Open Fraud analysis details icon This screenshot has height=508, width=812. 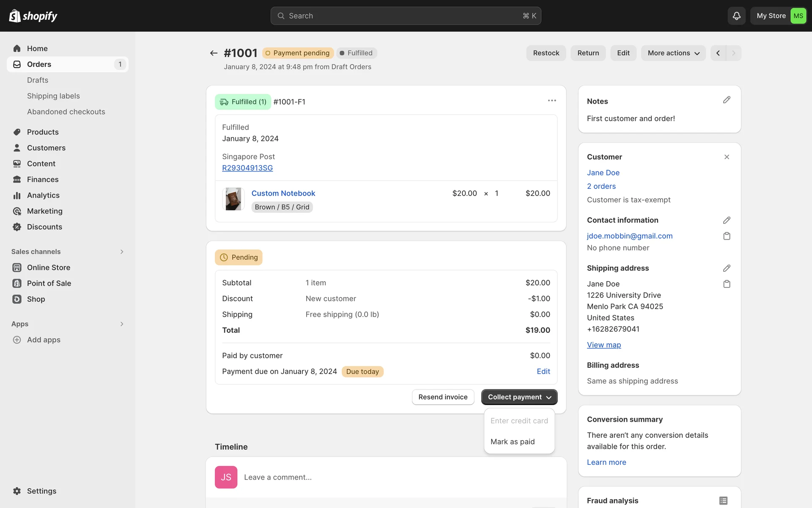pos(723,500)
